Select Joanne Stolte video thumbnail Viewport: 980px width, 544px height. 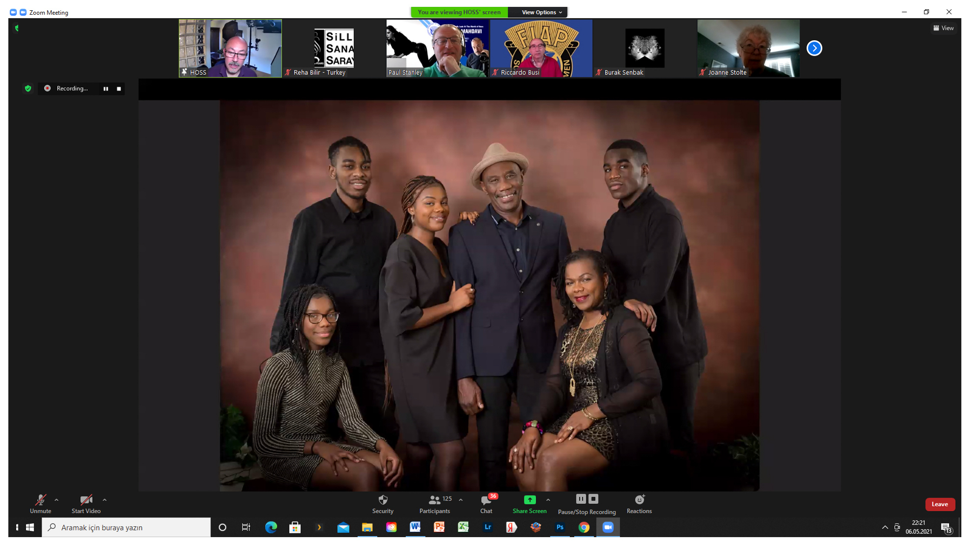749,48
